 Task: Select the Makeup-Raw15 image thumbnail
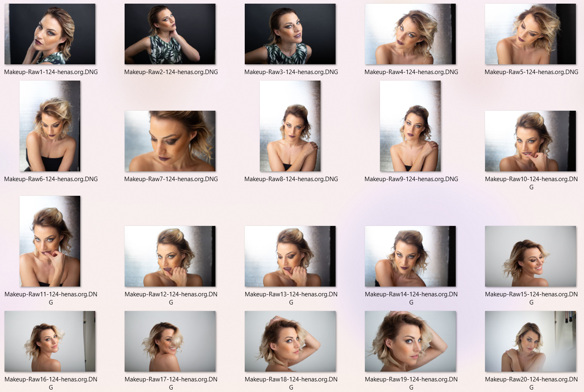tap(530, 256)
